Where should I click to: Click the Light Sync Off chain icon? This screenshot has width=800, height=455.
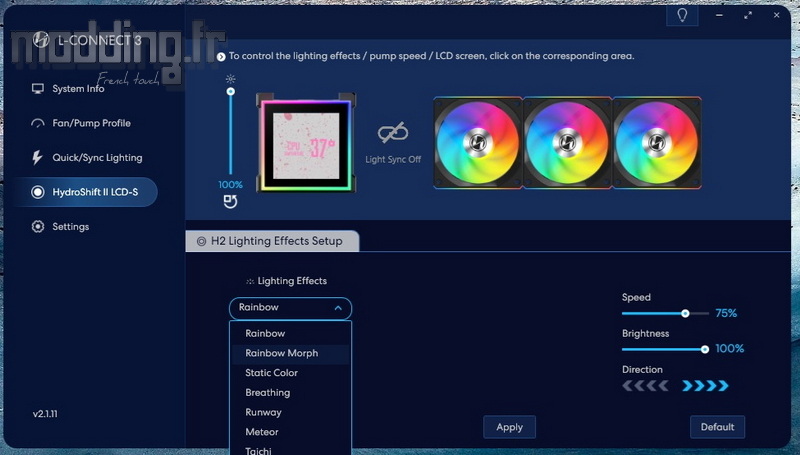(x=392, y=134)
